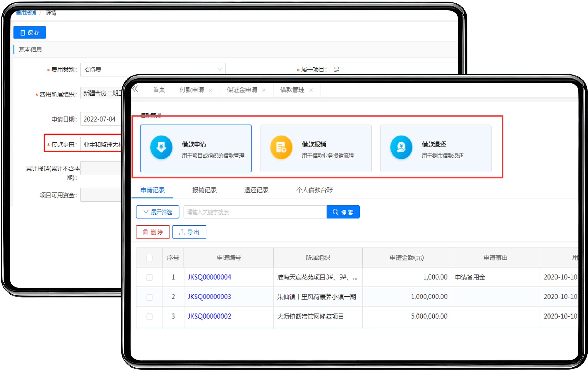Click the 导出 export button
The image size is (588, 371).
(x=189, y=232)
